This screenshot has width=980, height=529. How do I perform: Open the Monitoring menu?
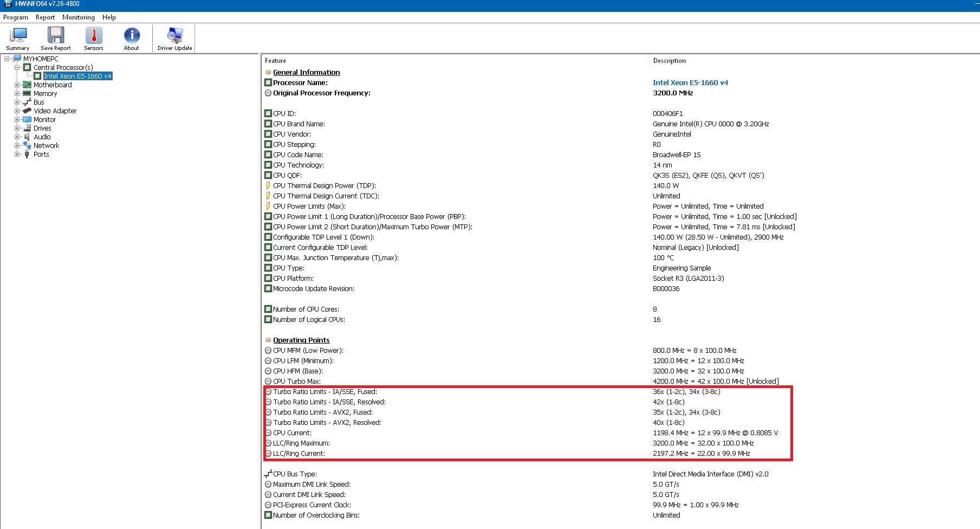pyautogui.click(x=79, y=17)
